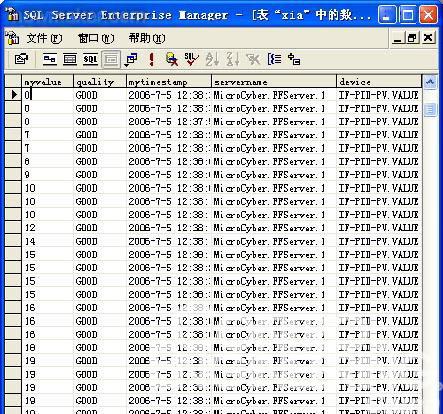Click the Group By toolbar icon
The image size is (443, 414).
click(274, 59)
